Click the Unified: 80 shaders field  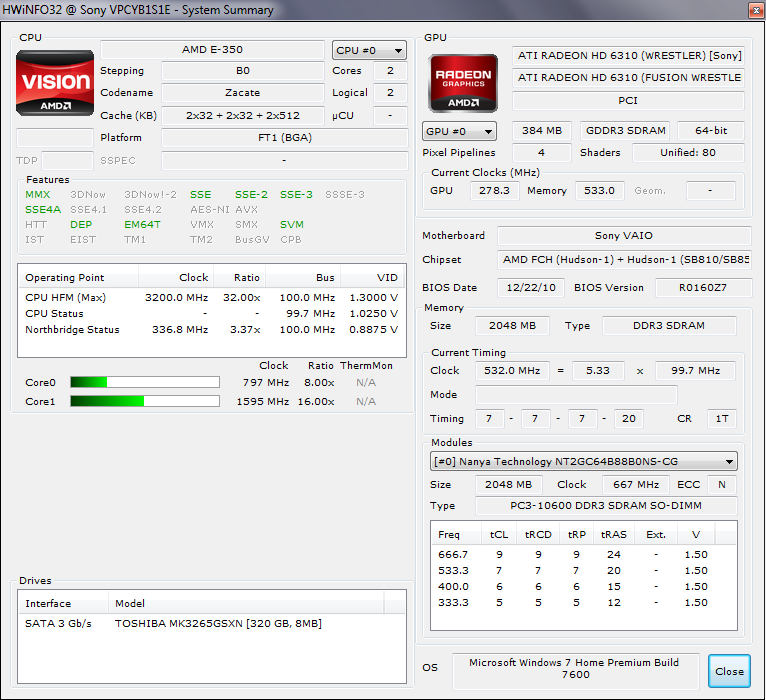tap(688, 152)
